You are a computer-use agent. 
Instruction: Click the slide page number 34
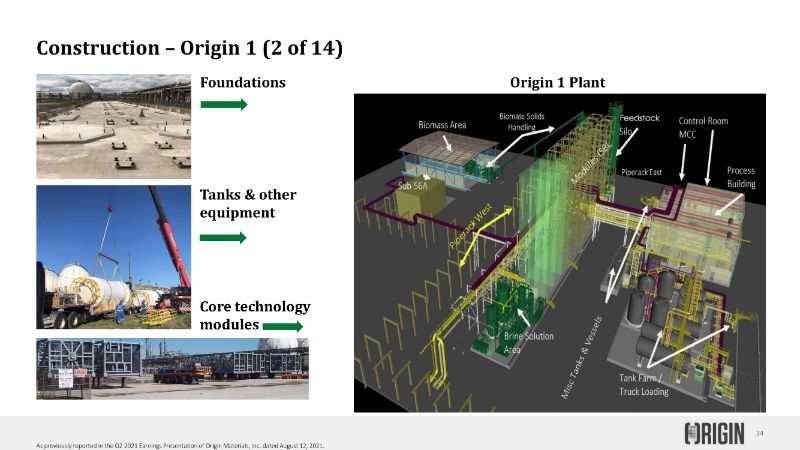pyautogui.click(x=760, y=433)
